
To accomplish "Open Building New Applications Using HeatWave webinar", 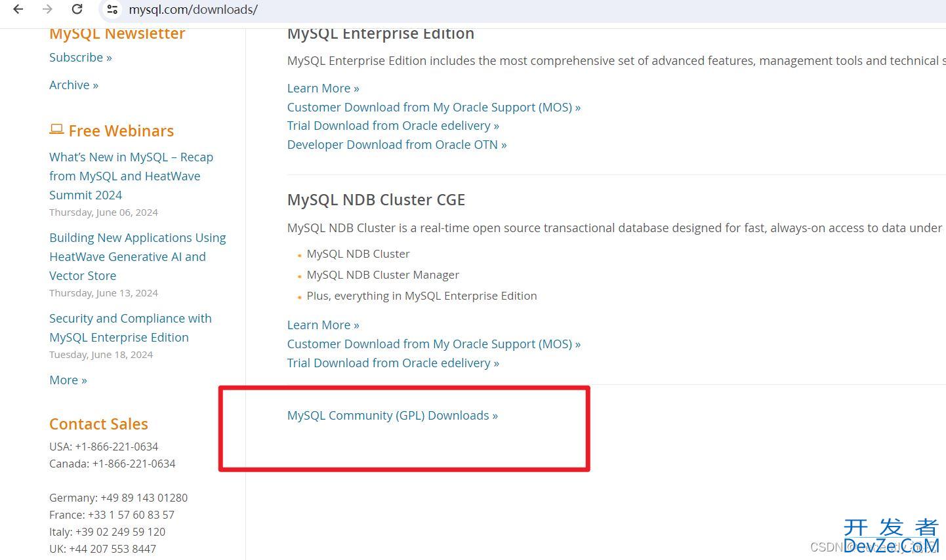I will 138,256.
